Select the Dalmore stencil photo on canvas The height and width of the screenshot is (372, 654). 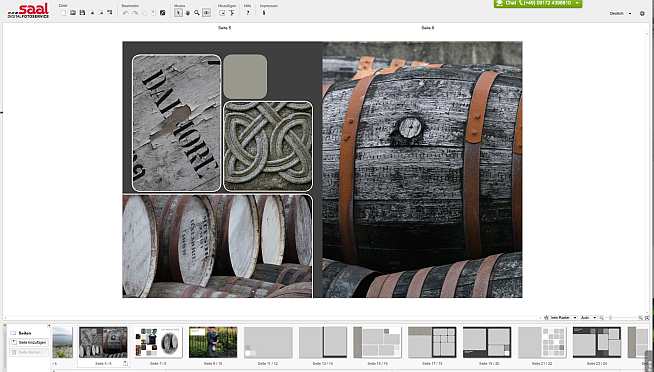click(x=176, y=123)
